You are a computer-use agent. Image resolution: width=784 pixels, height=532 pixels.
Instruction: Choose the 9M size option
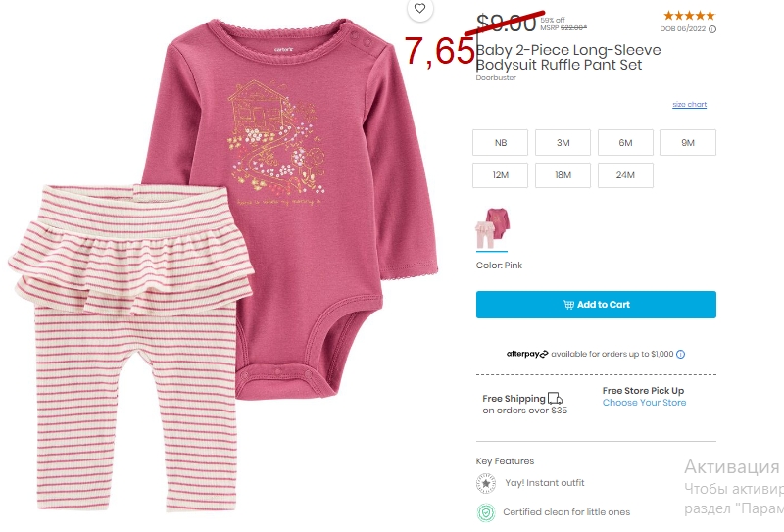tap(688, 142)
